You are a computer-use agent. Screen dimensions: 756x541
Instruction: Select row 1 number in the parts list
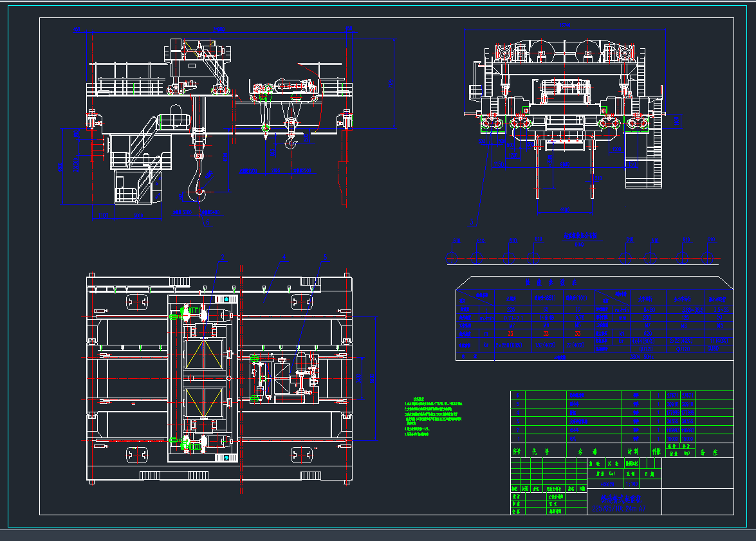517,438
